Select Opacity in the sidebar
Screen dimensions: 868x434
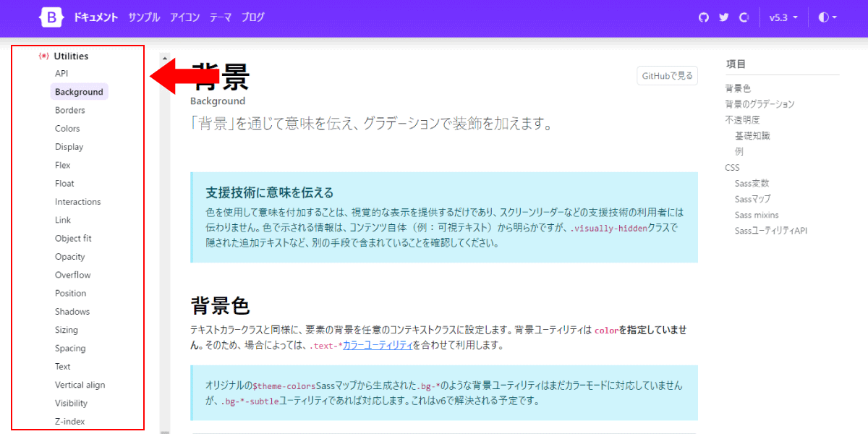point(70,257)
